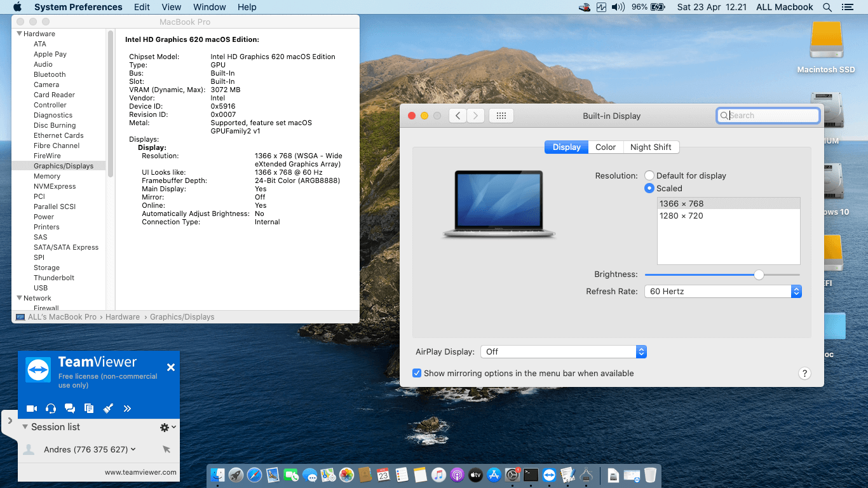Open Terminal from the Dock
868x488 pixels.
pyautogui.click(x=531, y=475)
